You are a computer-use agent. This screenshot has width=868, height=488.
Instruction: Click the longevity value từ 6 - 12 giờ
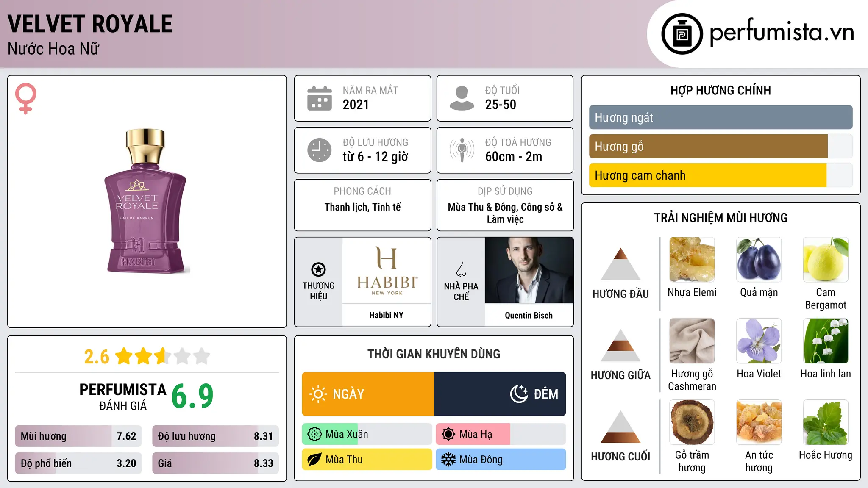[376, 157]
